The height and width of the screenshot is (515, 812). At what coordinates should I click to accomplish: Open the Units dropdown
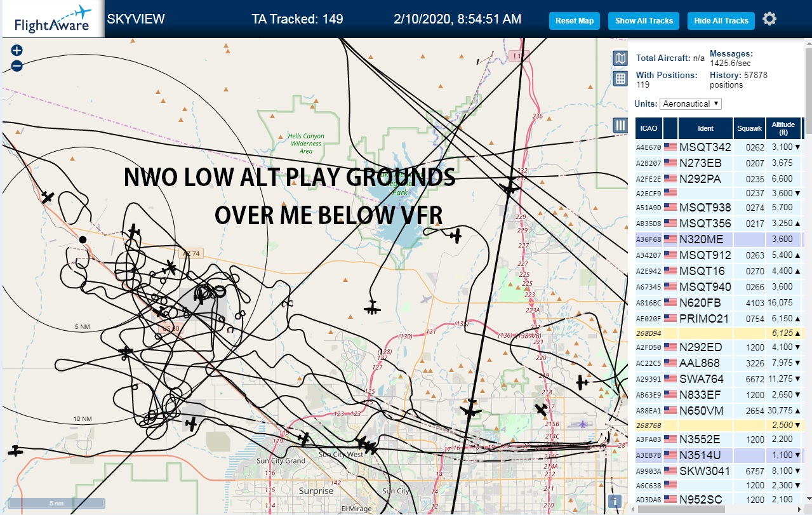[x=691, y=104]
